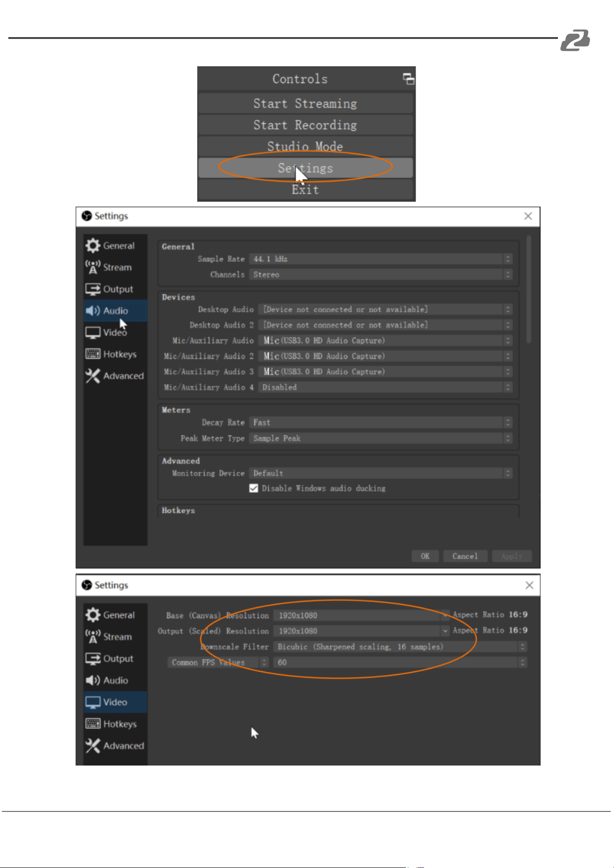This screenshot has height=868, width=614.
Task: Click the Advanced tools icon in upper settings window
Action: click(x=93, y=376)
